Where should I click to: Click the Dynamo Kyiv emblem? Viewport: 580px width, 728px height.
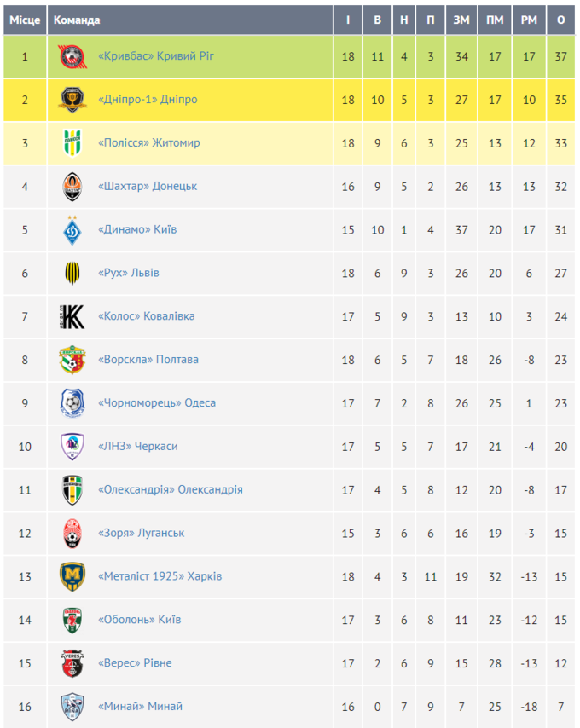coord(72,230)
